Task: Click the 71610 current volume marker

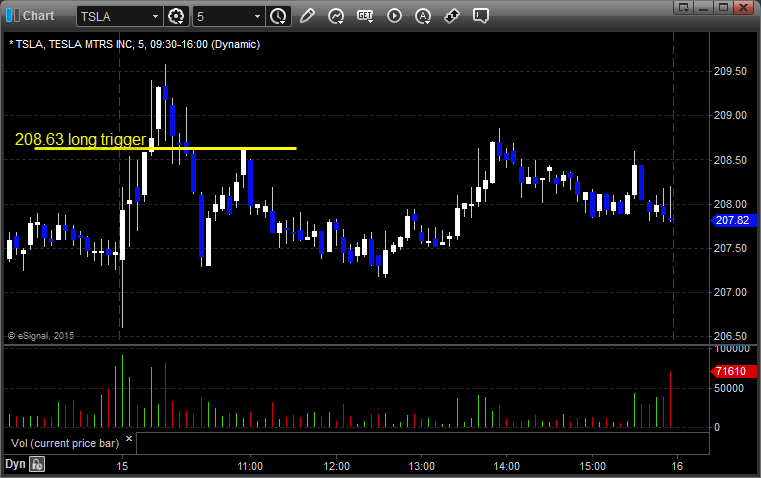Action: [x=731, y=371]
